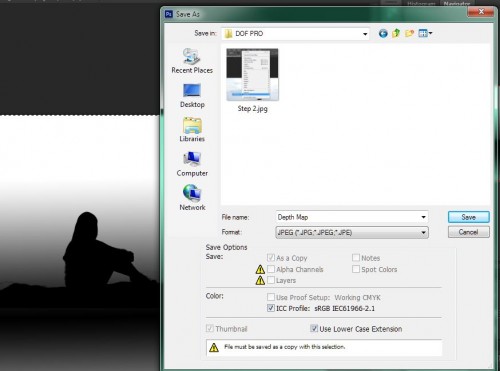Click warning icon beside Layers
The height and width of the screenshot is (371, 500).
[260, 280]
